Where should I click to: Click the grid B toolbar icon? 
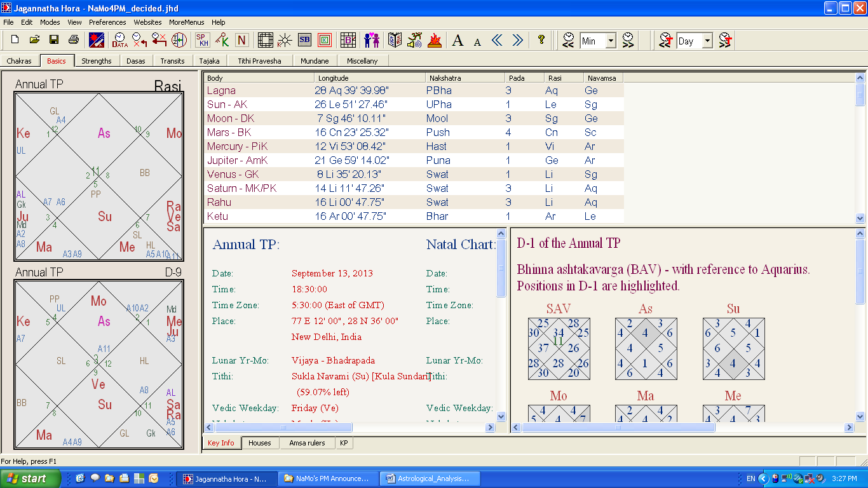point(348,40)
